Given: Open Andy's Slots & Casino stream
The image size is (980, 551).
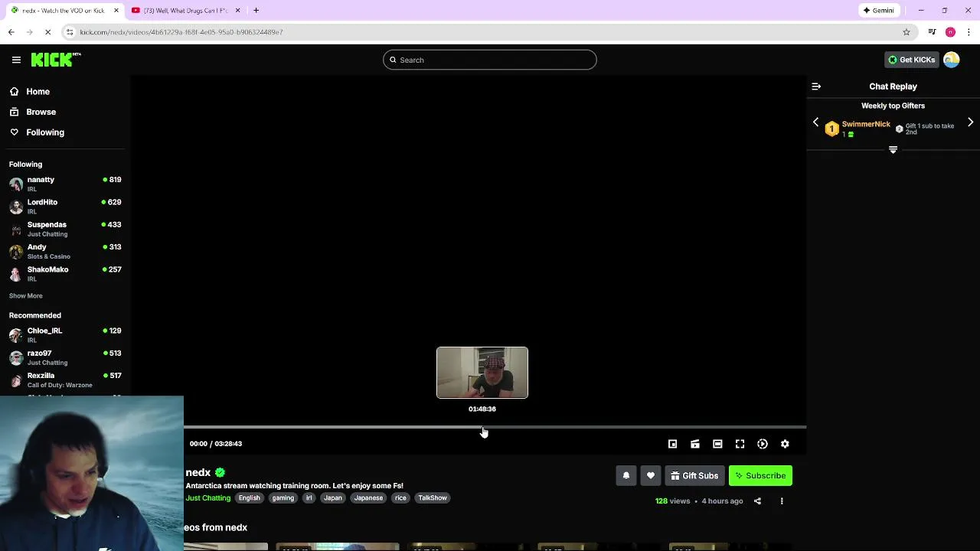Looking at the screenshot, I should click(65, 251).
